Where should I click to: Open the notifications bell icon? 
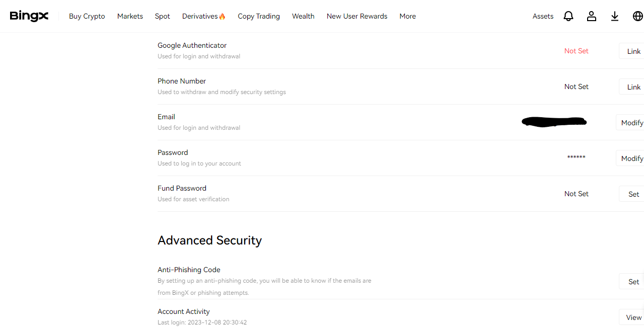click(x=568, y=16)
